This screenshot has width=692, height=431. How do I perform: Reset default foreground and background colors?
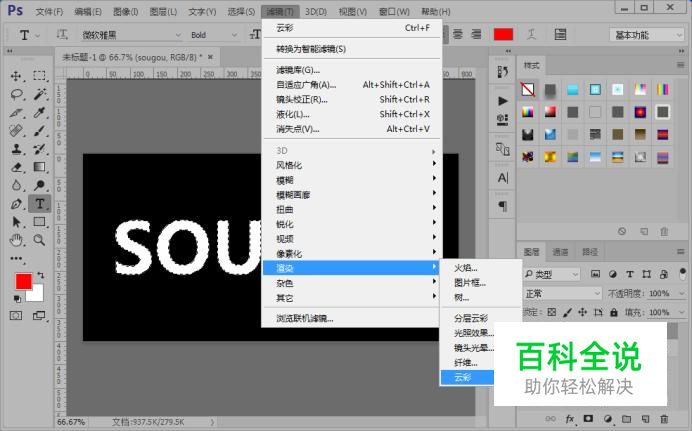pos(17,299)
